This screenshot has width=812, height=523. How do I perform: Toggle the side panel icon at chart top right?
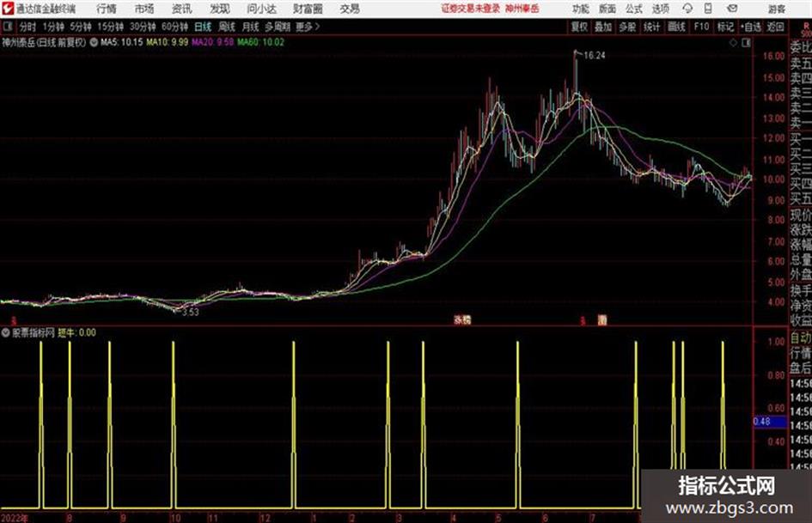(746, 43)
